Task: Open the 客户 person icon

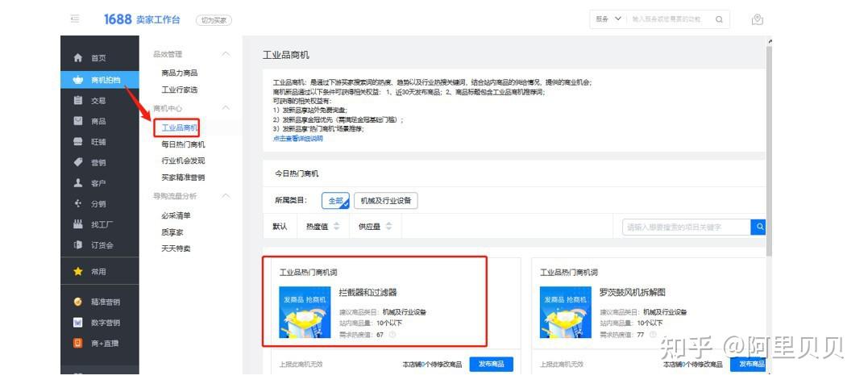Action: (78, 183)
